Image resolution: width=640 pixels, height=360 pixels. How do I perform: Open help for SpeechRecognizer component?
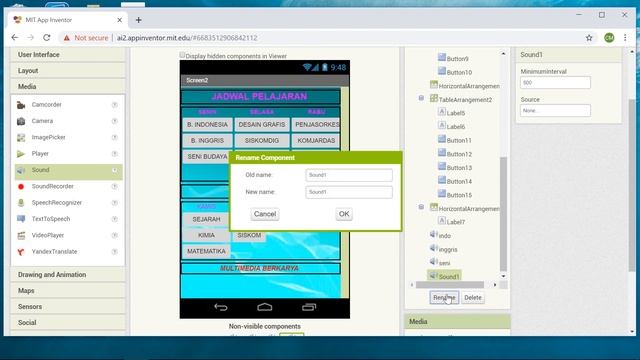(115, 203)
